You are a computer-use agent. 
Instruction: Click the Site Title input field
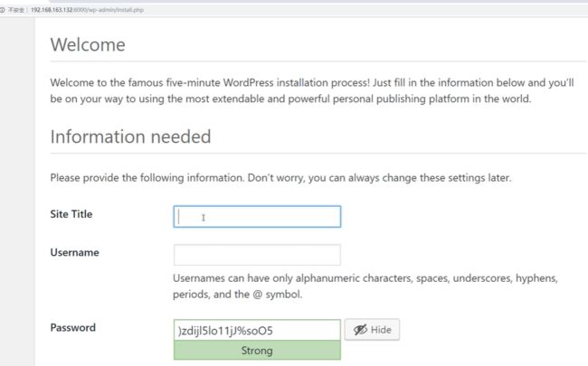coord(257,217)
